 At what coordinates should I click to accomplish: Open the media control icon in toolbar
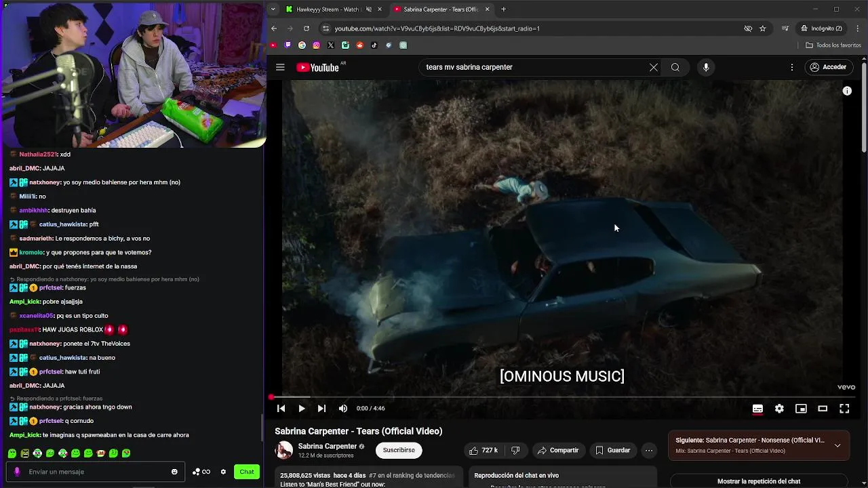(785, 28)
